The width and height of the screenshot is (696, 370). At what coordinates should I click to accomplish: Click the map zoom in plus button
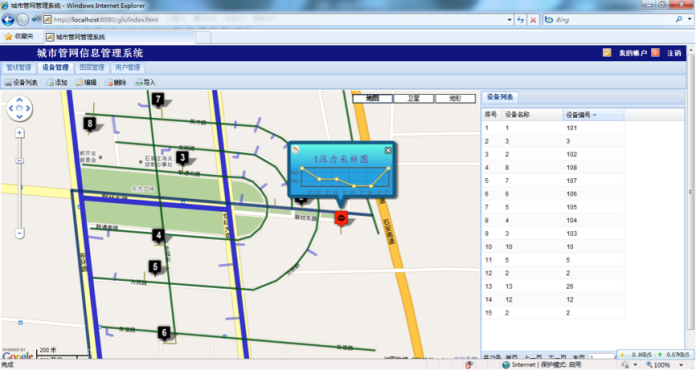(x=20, y=133)
